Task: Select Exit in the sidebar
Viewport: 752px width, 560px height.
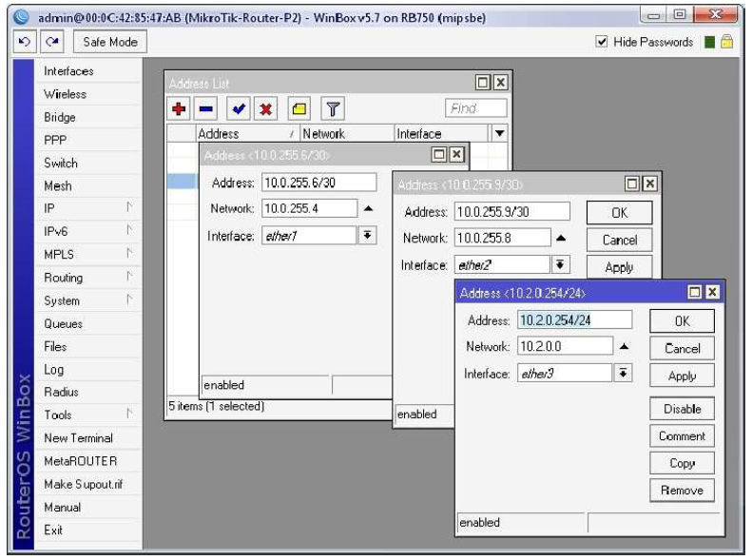Action: click(x=87, y=530)
